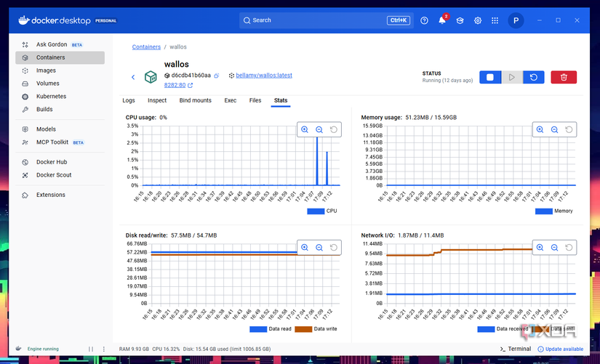Reset zoom on the Memory usage chart
This screenshot has width=600, height=364.
coord(569,129)
